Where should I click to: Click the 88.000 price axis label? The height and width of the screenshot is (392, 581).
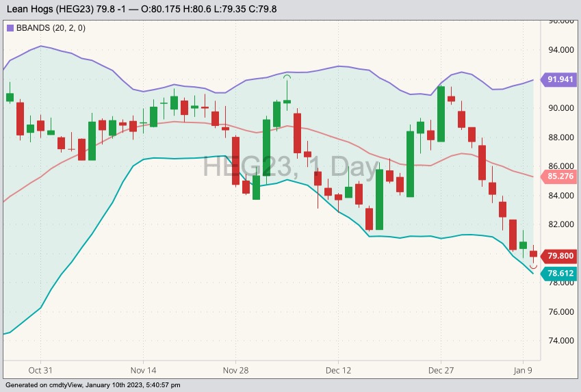(561, 137)
